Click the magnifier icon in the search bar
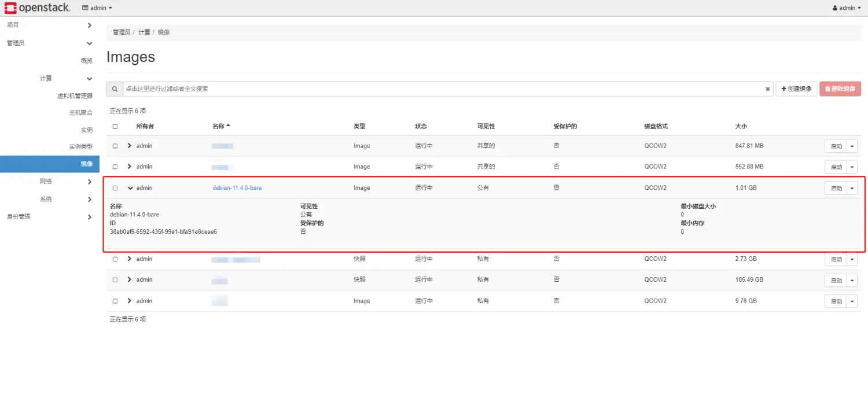This screenshot has width=868, height=420. (x=114, y=89)
